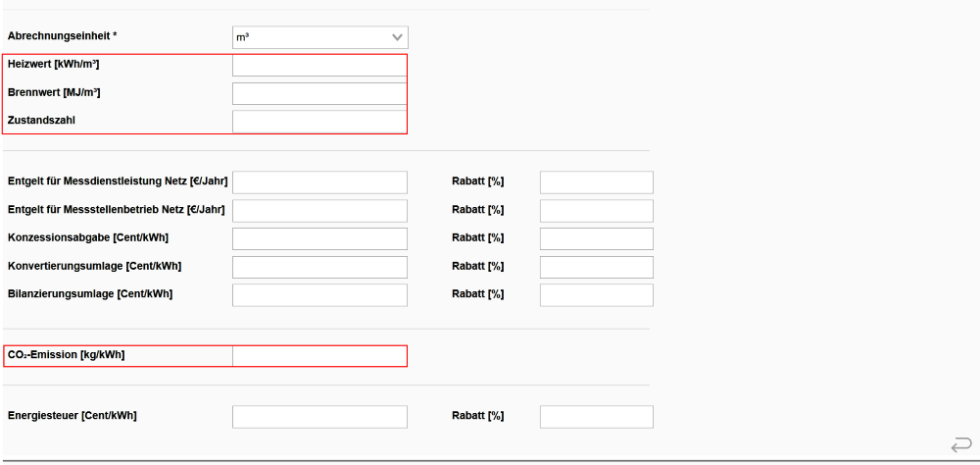Click Rabatt field beside Energiesteuer
The image size is (980, 465).
pos(596,417)
